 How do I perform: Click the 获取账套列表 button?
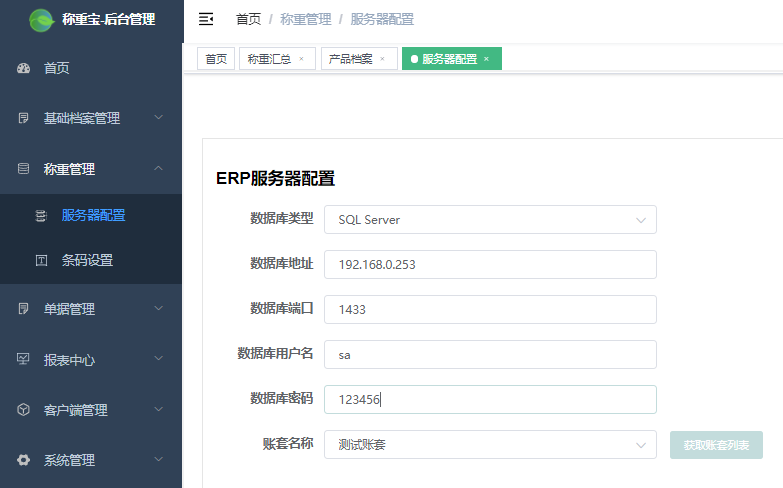tap(716, 445)
